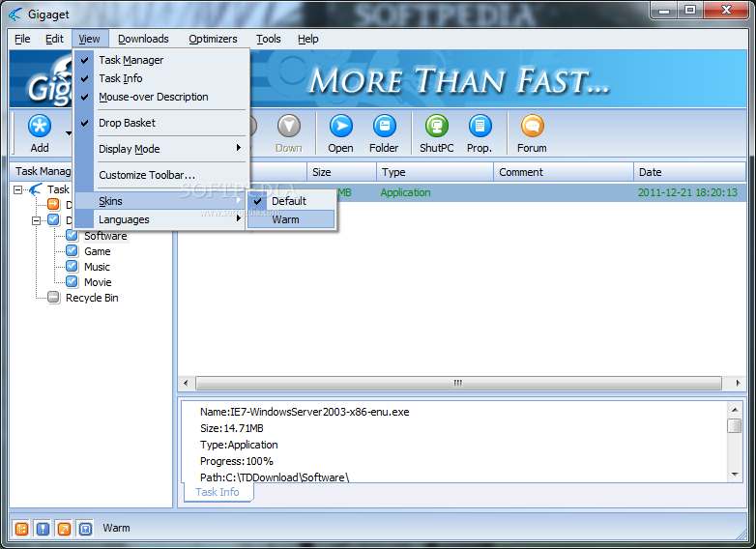Open the Edit menu
756x549 pixels.
tap(54, 39)
